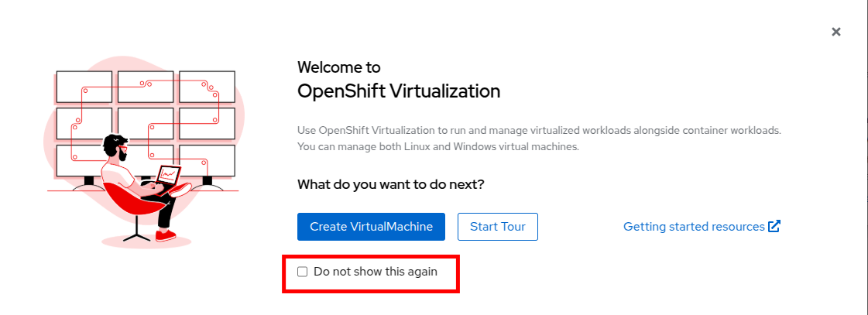Screen dimensions: 868x315
Task: Click the top-left monitor in the illustration
Action: pos(84,87)
